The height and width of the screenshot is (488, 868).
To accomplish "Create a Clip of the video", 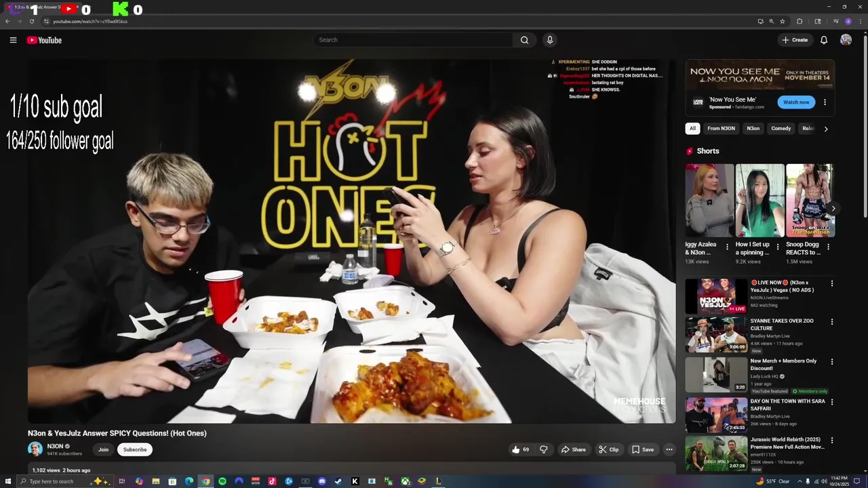I will coord(608,449).
